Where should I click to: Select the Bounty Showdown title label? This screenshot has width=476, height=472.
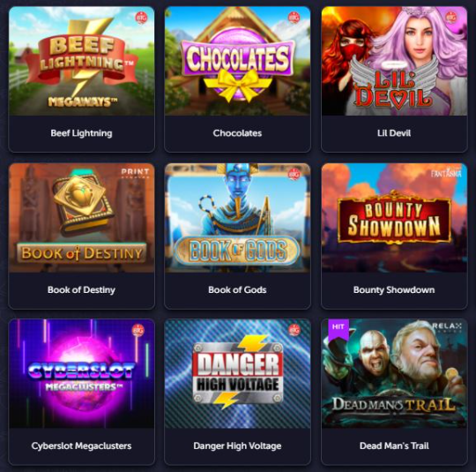tap(394, 290)
